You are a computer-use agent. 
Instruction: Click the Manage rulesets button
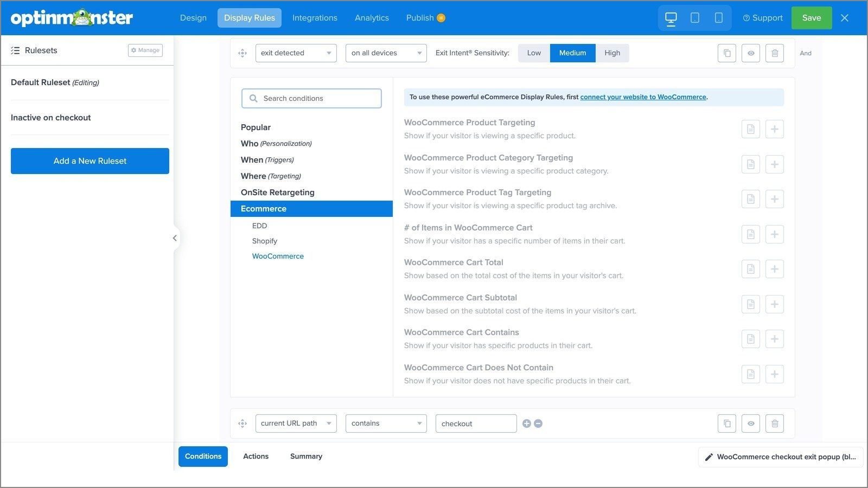[145, 50]
